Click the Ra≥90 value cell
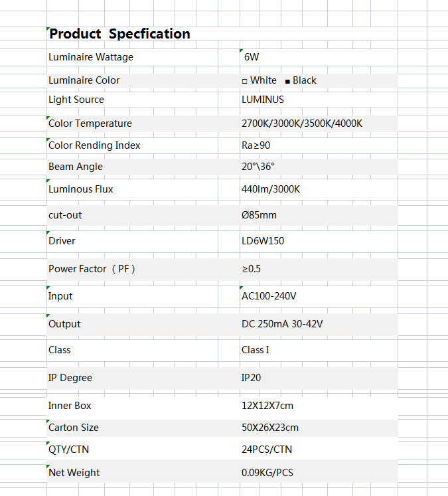Viewport: 448px width, 496px height. (x=256, y=145)
